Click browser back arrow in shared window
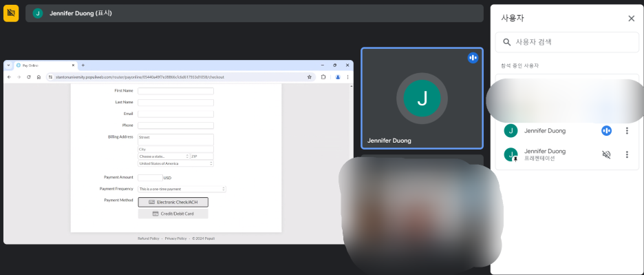Viewport: 644px width, 275px height. click(x=9, y=77)
